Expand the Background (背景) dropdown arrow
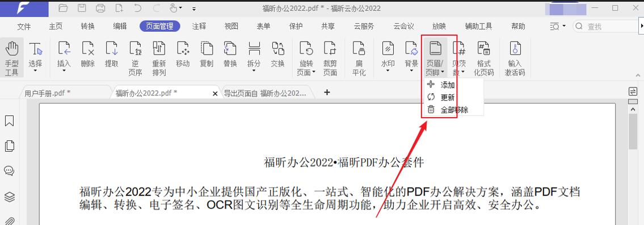 click(x=411, y=71)
